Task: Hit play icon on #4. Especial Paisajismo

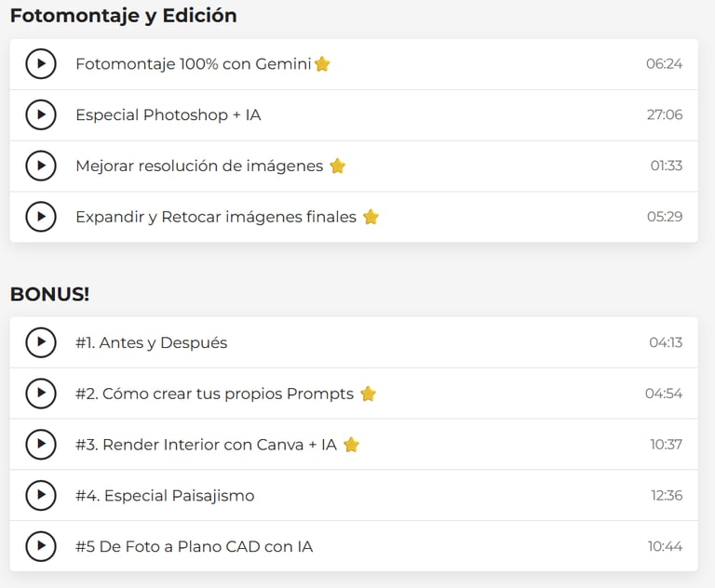Action: tap(40, 496)
